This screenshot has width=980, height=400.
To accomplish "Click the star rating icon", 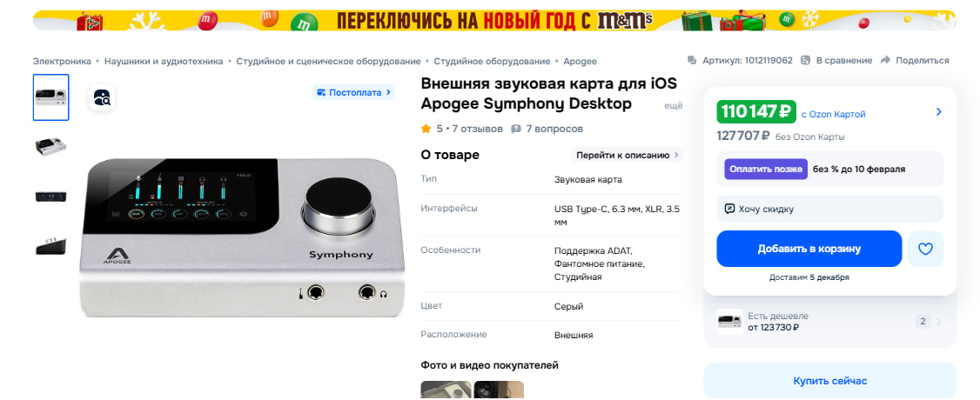I will (x=426, y=129).
